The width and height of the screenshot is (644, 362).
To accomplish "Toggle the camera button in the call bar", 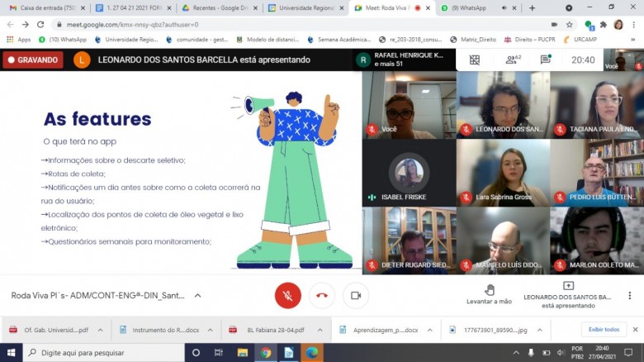I will tap(356, 295).
